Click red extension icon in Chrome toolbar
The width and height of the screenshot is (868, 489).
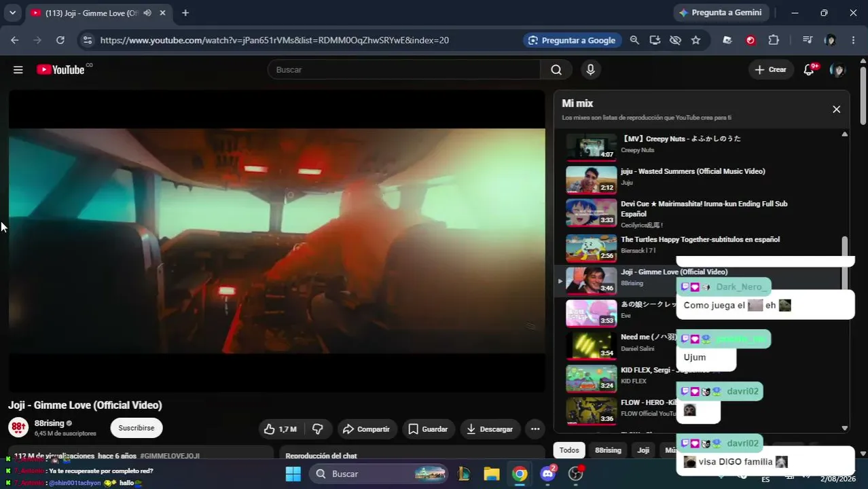point(751,40)
